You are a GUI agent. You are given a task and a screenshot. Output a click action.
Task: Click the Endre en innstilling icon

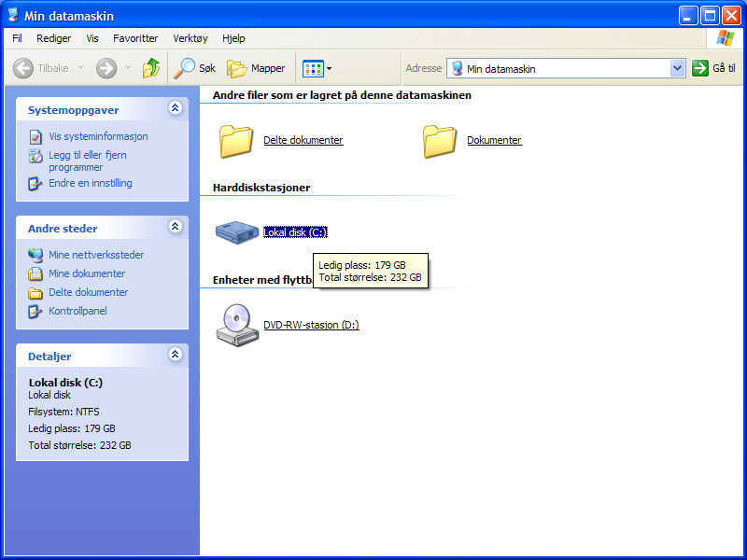click(35, 183)
